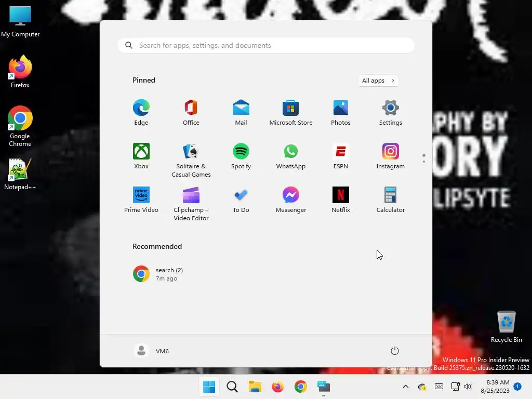This screenshot has width=532, height=399.
Task: Go to next pinned apps page dots
Action: point(424,158)
